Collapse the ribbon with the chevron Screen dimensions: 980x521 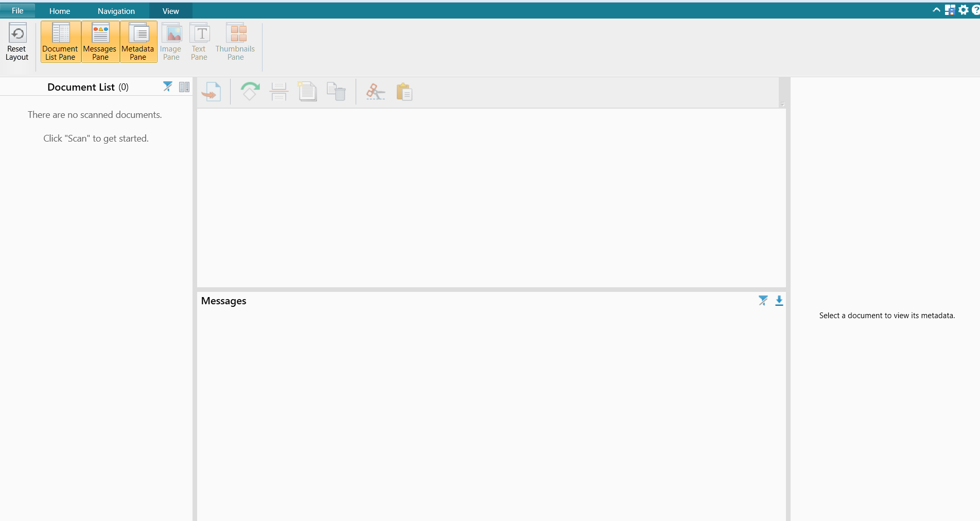coord(936,10)
